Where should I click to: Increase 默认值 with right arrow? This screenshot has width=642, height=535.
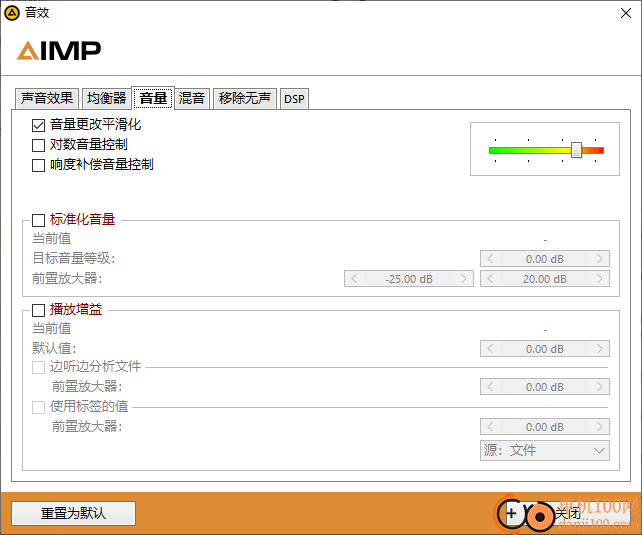tap(600, 349)
